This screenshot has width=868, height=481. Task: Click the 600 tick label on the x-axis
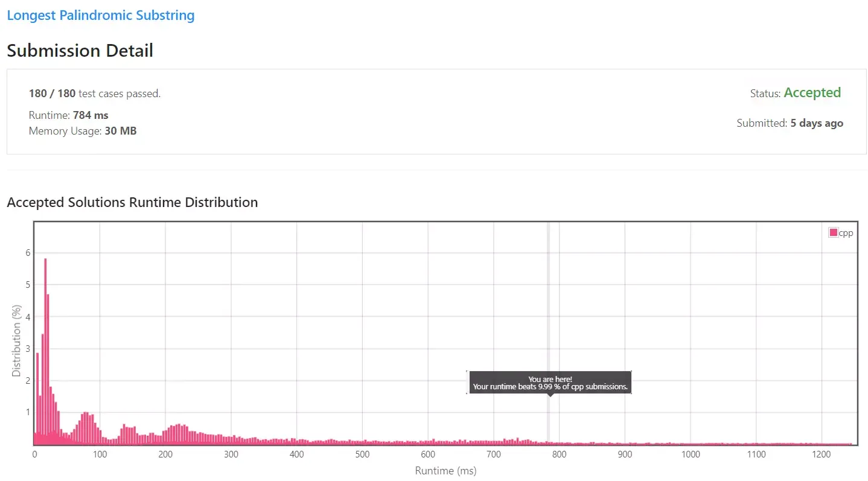[x=428, y=454]
